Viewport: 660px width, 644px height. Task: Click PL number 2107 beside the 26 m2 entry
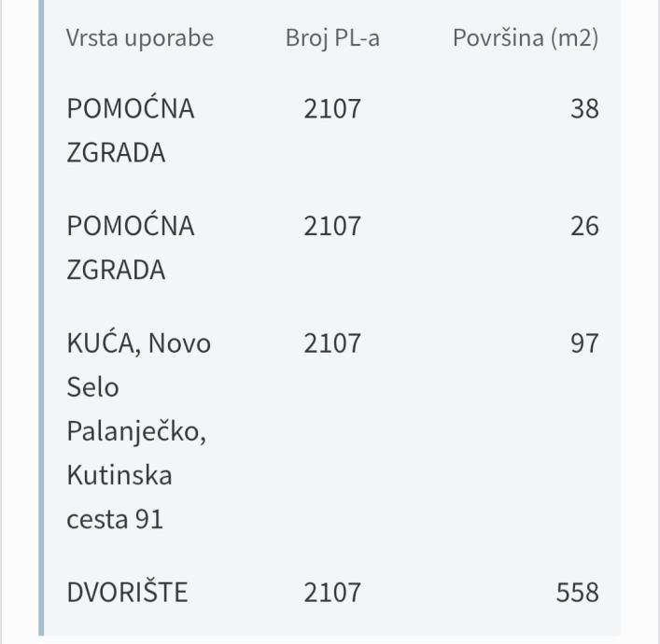click(x=332, y=226)
